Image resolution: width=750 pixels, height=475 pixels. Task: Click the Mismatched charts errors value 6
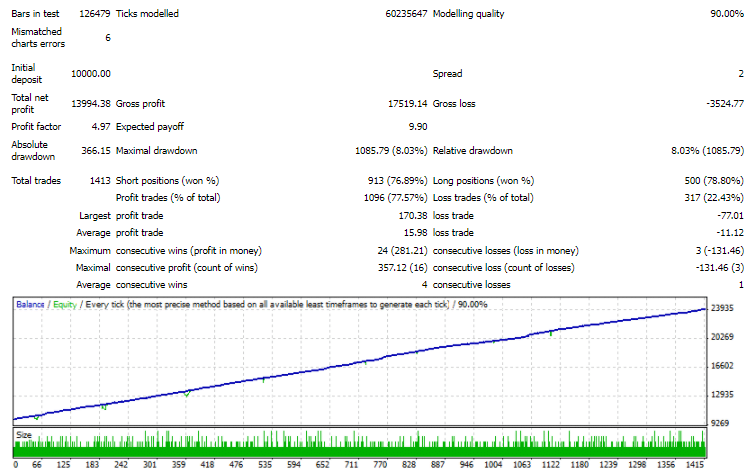pos(107,38)
